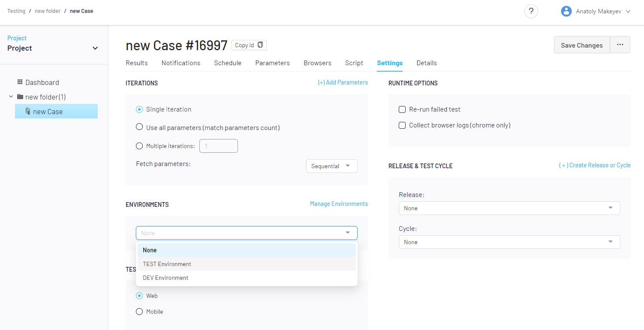Switch to the Script tab
This screenshot has height=330, width=644.
coord(354,63)
